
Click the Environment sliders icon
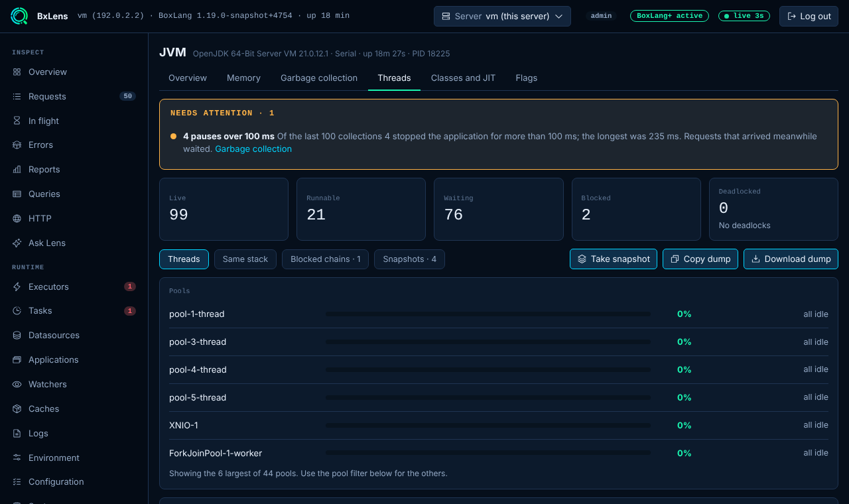[17, 458]
